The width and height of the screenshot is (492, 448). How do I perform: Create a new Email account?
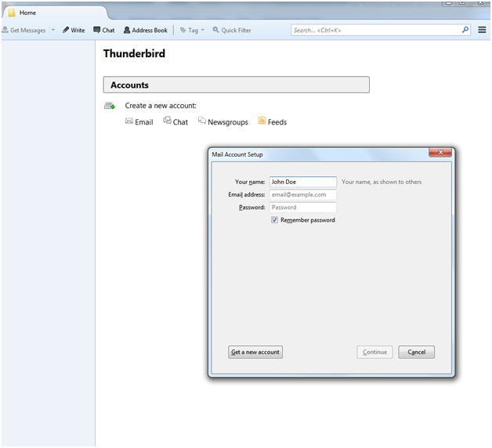(139, 122)
